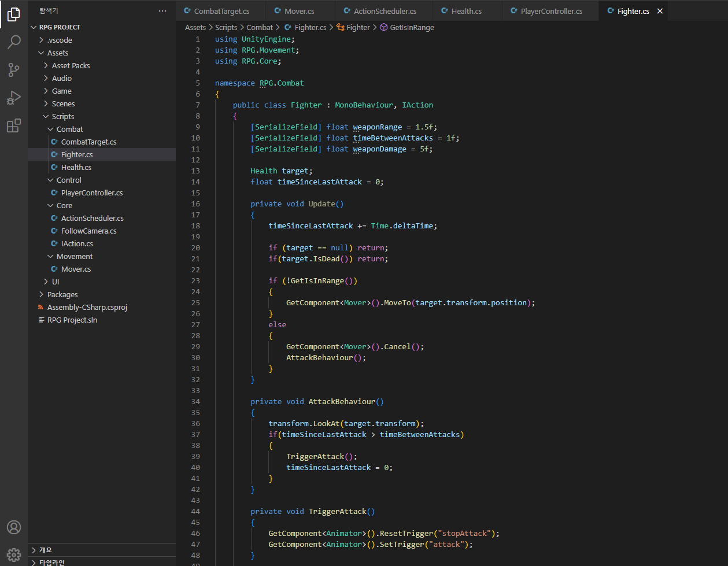Click the explorer panel more actions ellipsis
728x566 pixels.
[x=162, y=11]
